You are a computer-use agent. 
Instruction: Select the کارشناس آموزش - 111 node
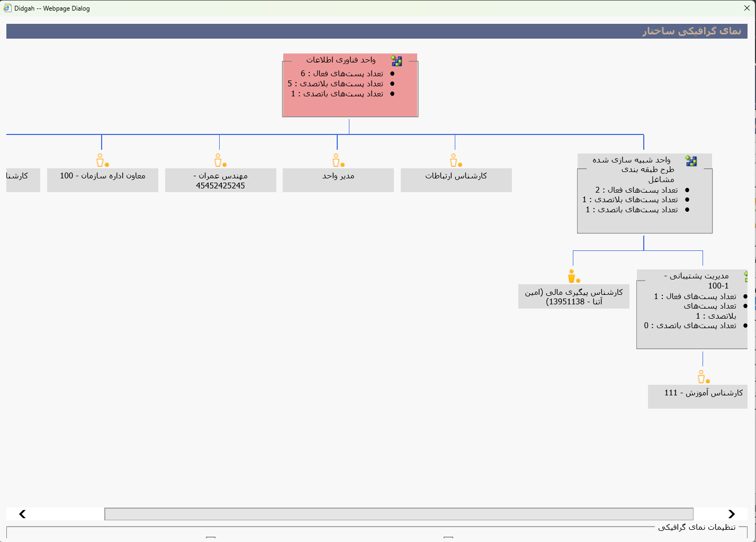pyautogui.click(x=697, y=396)
